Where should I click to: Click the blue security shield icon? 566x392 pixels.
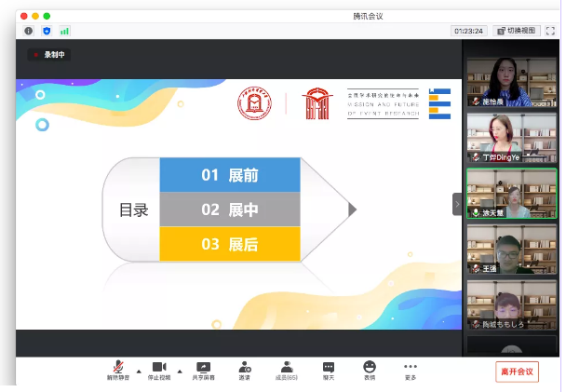(x=47, y=31)
